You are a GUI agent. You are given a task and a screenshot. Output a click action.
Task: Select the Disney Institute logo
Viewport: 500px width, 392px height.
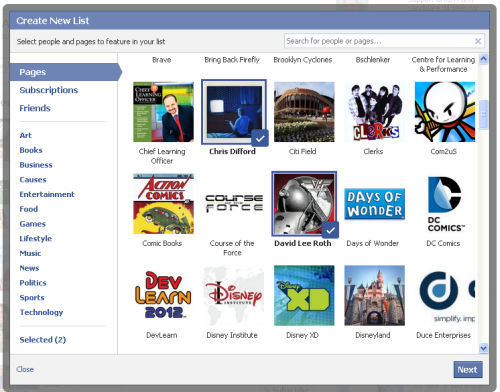[x=234, y=295]
